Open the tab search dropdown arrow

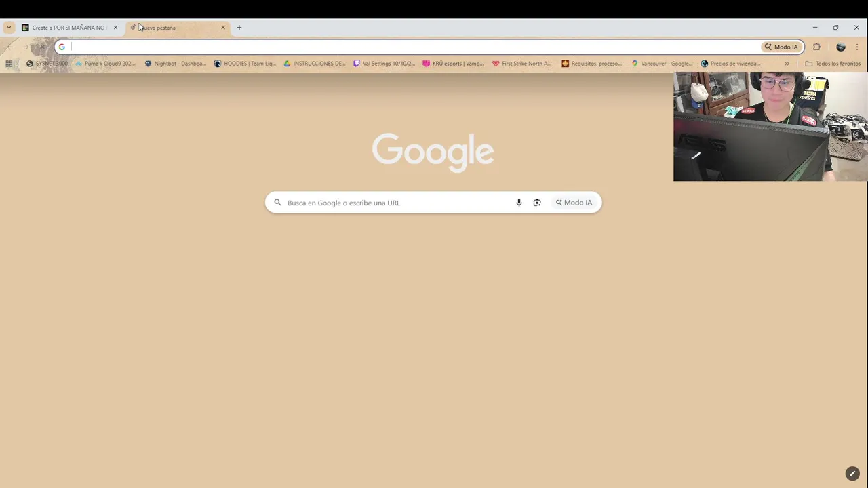point(9,28)
